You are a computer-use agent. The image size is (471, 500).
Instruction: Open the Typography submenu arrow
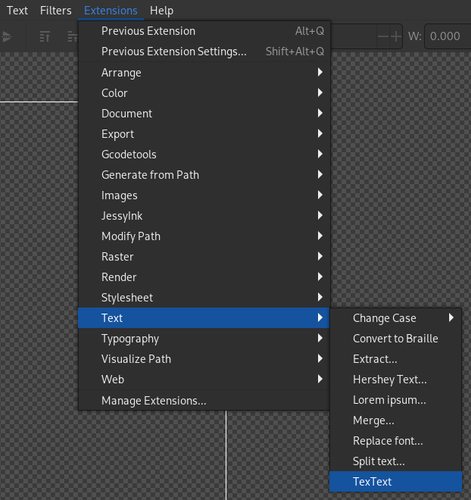[x=320, y=338]
